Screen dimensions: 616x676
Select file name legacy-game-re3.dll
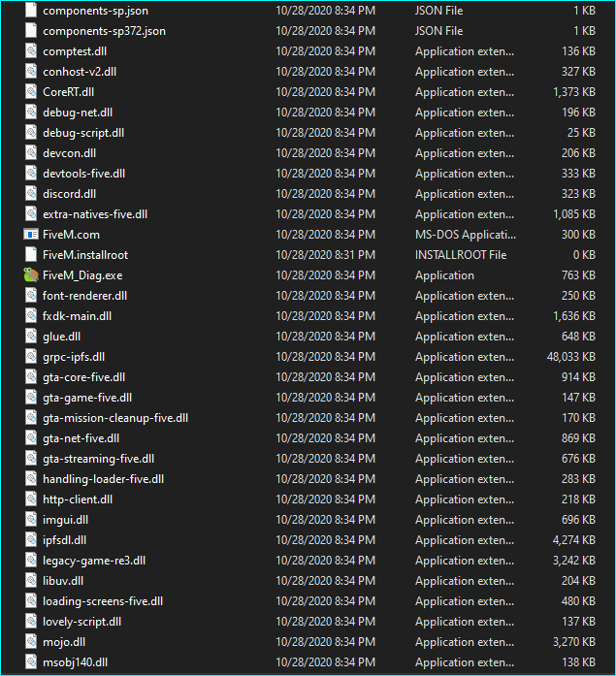coord(94,560)
